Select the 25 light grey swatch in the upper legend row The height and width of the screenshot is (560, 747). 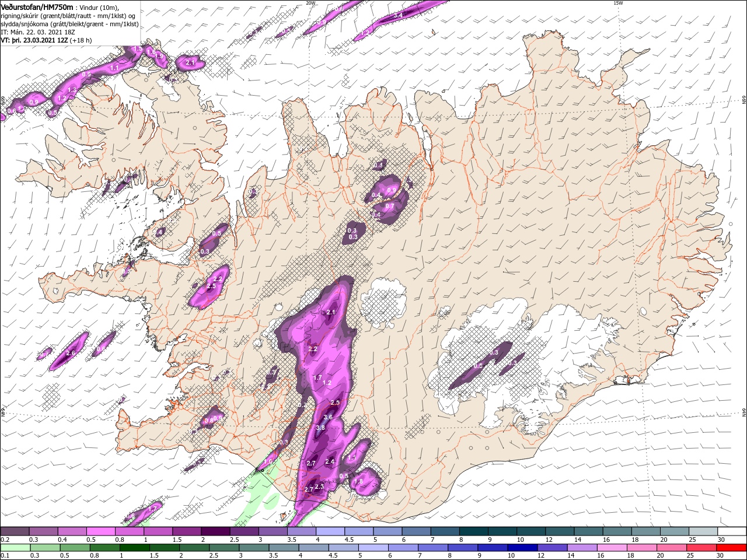tap(703, 531)
